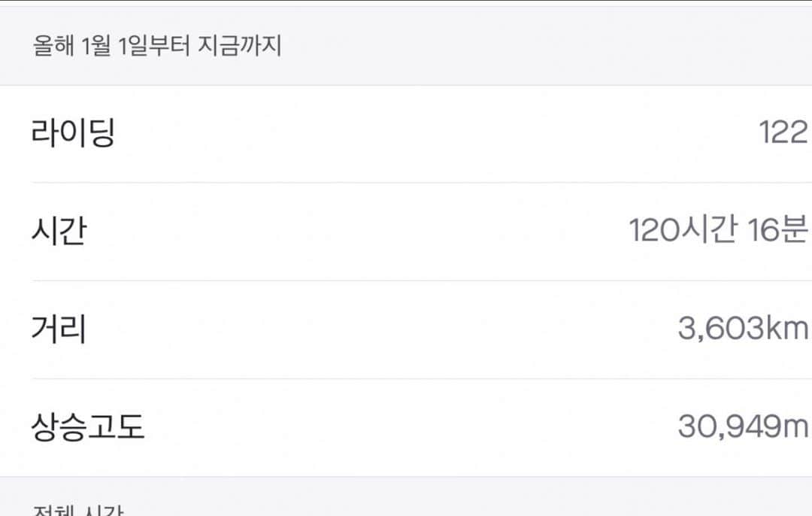Select the 거리 row label
Screen dimensions: 812x516
coord(59,329)
